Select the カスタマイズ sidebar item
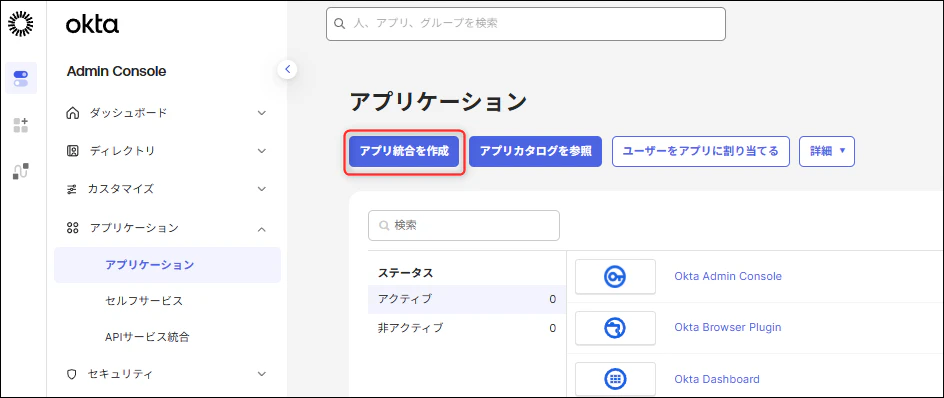944x398 pixels. click(x=167, y=189)
